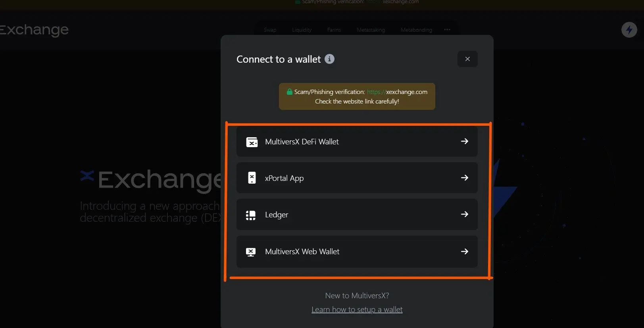
Task: Click the blue X logo beside Exchange
Action: [87, 175]
